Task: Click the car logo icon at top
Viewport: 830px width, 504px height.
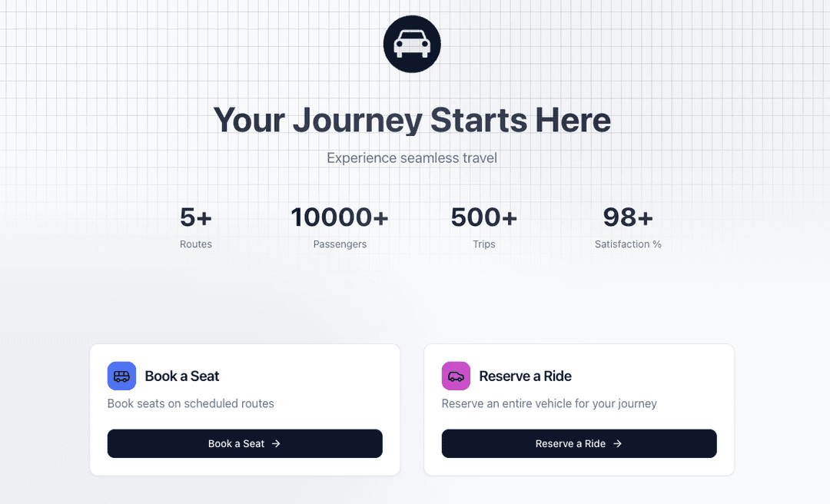Action: 412,44
